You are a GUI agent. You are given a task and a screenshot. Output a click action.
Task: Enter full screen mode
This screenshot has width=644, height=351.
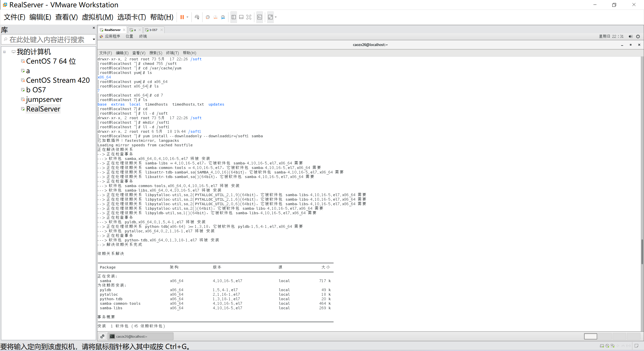[x=249, y=17]
